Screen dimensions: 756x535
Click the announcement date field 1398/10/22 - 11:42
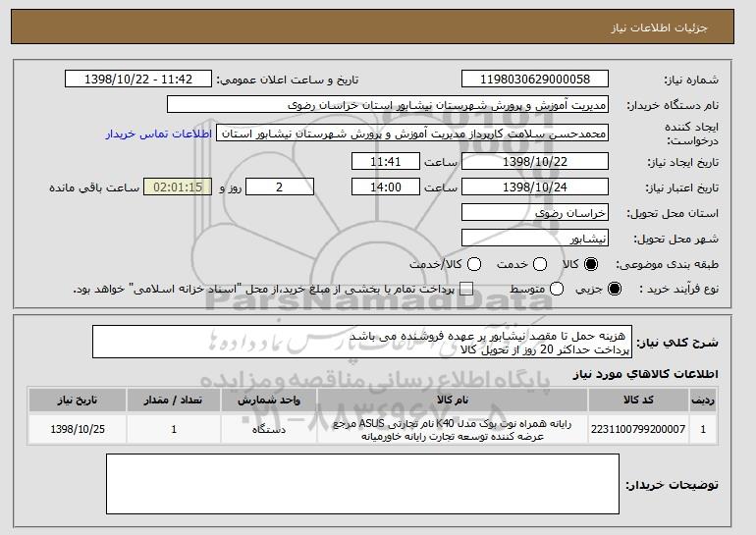click(138, 80)
